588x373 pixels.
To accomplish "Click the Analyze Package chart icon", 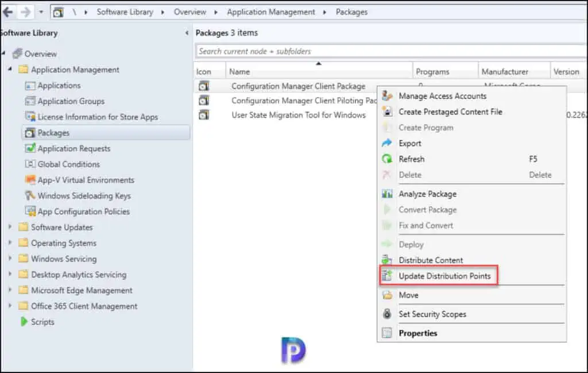I will tap(387, 194).
